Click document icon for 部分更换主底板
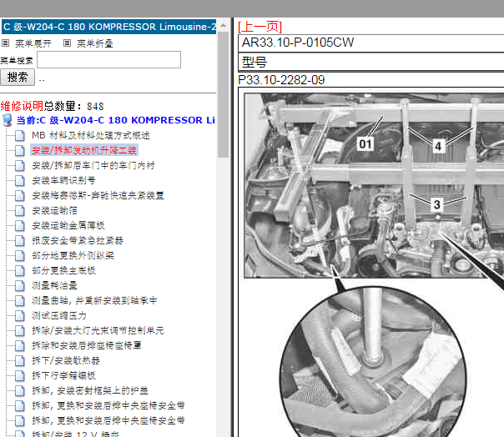Screen dimensions: 504x437 coord(19,270)
